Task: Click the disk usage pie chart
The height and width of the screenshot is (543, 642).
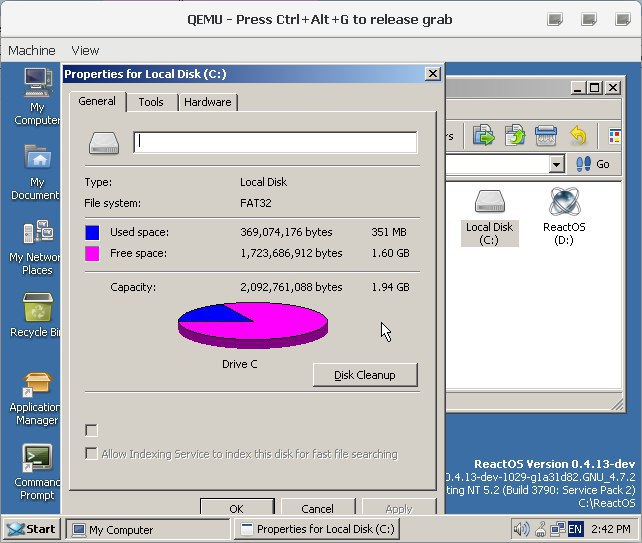Action: point(253,325)
